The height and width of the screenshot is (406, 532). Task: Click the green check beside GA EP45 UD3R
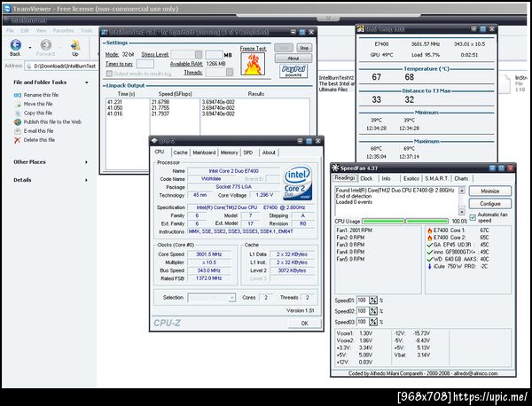coord(429,245)
